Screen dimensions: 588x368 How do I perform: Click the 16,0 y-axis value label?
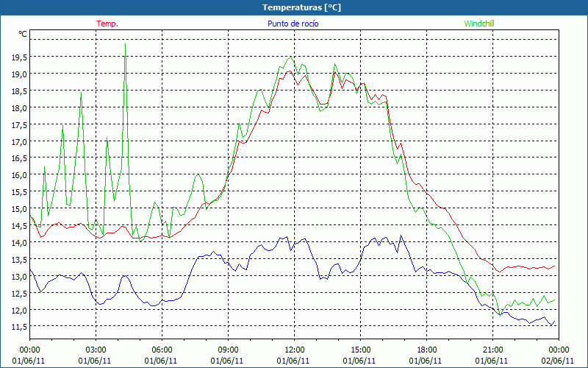point(19,175)
